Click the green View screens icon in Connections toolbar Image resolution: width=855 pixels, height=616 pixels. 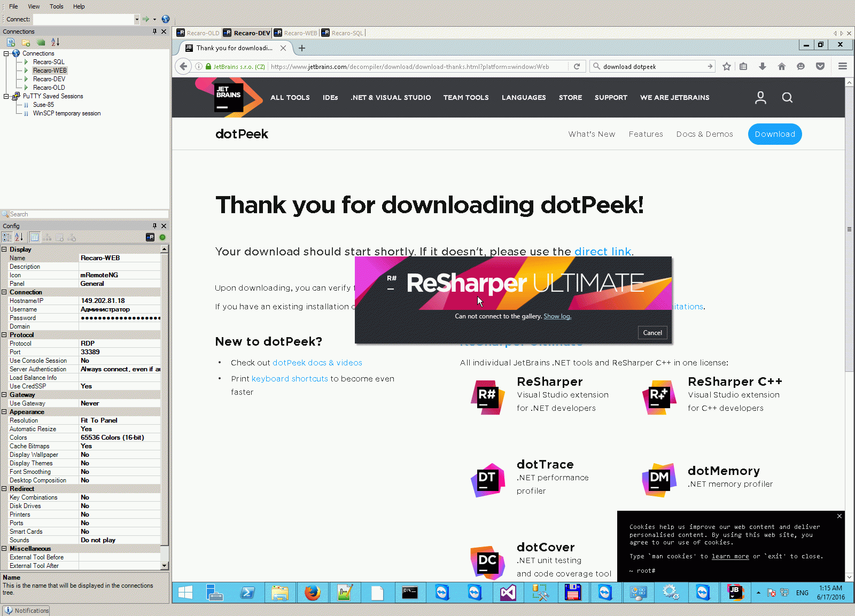pyautogui.click(x=41, y=42)
